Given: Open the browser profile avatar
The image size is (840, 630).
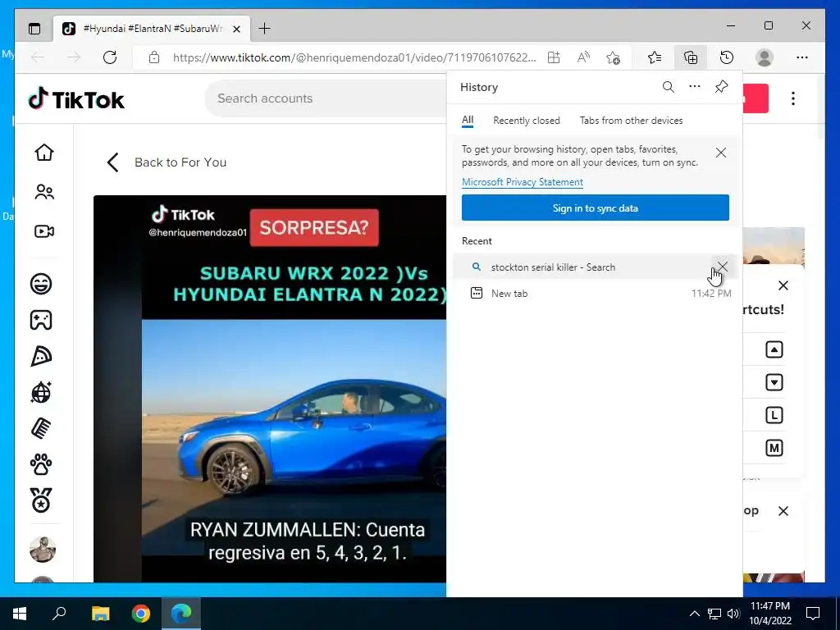Looking at the screenshot, I should tap(765, 57).
